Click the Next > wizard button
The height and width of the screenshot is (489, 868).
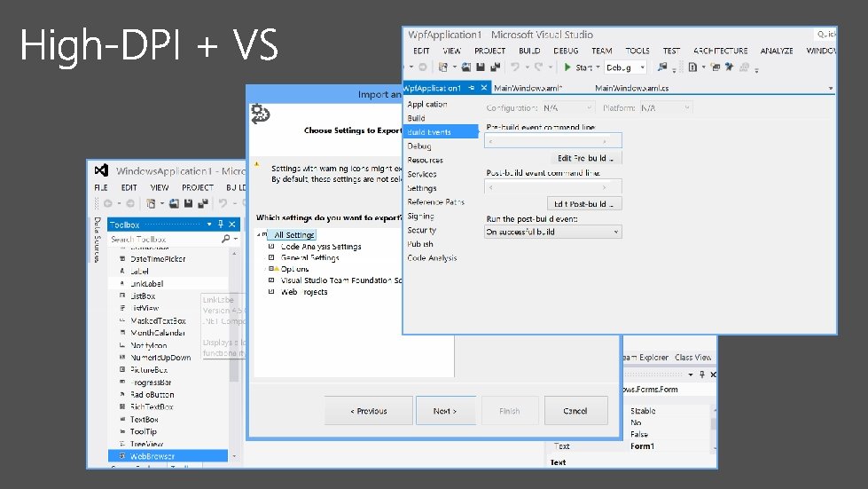click(x=446, y=411)
